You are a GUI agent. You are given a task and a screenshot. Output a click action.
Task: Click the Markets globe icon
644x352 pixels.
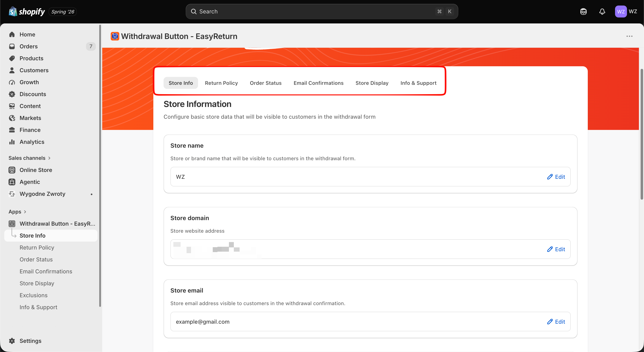(x=12, y=118)
